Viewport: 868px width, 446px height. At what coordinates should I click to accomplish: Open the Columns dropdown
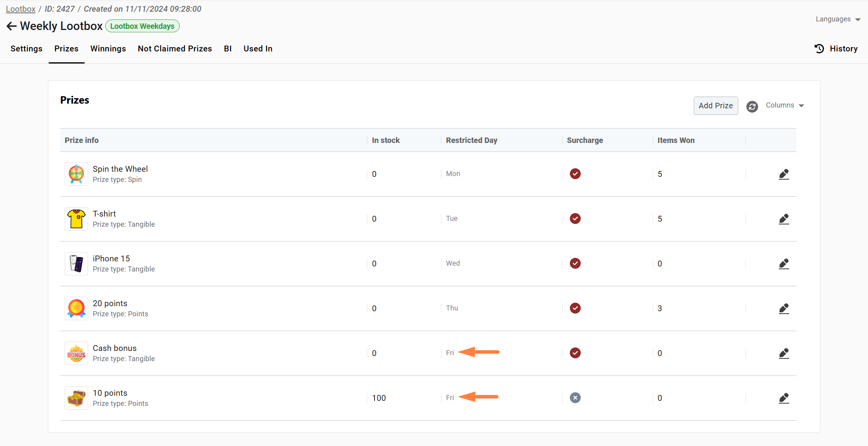pos(785,106)
